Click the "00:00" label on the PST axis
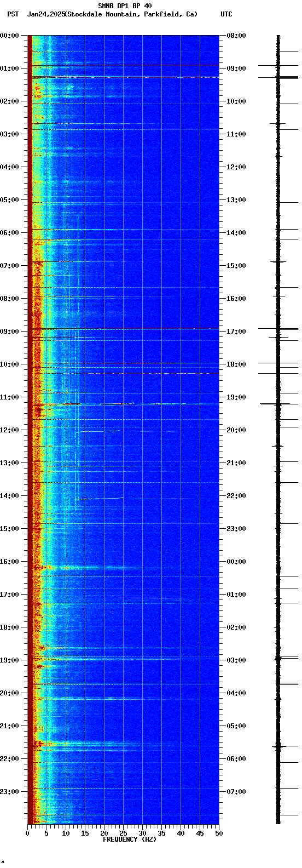Viewport: 302px width, 868px height. click(9, 36)
